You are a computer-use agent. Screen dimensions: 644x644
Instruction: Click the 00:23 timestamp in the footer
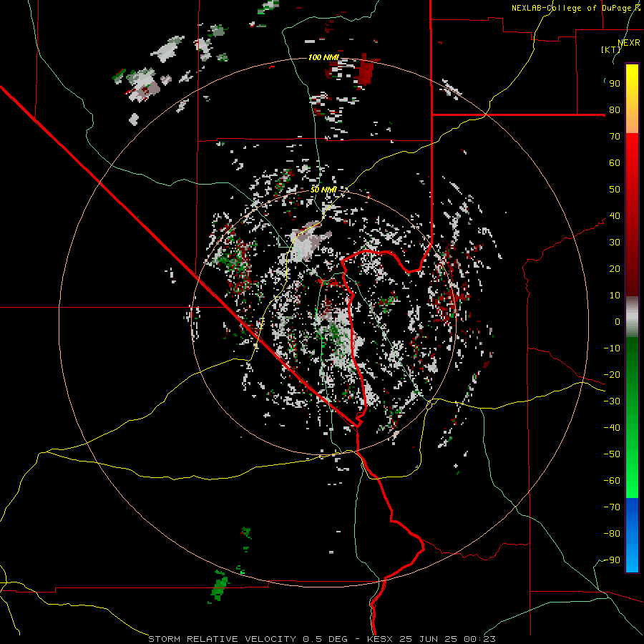[x=479, y=639]
